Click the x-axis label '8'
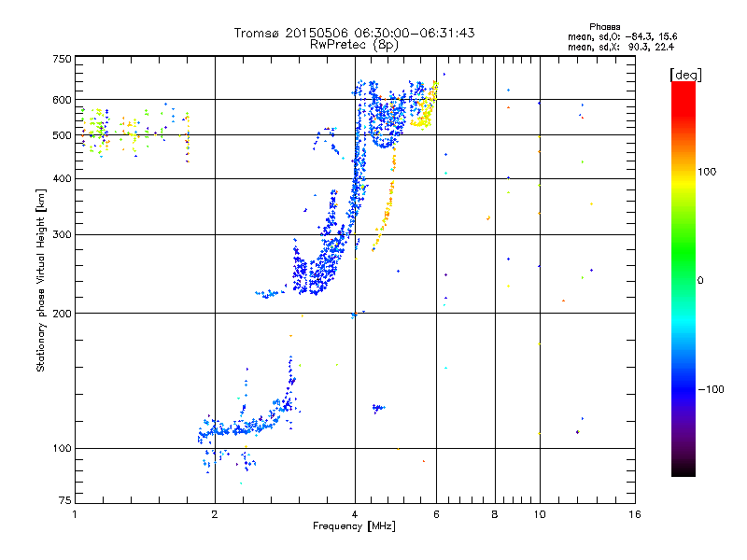Screen dimensions: 747x560 click(x=495, y=514)
